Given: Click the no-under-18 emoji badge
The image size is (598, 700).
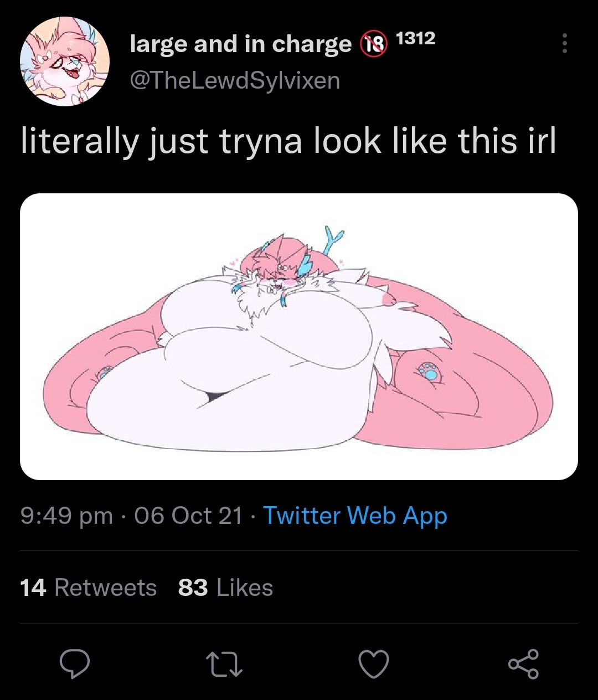Looking at the screenshot, I should 374,44.
